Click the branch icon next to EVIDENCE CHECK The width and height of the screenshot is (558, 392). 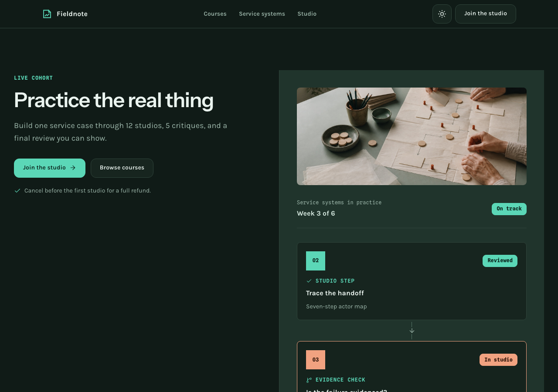point(309,380)
